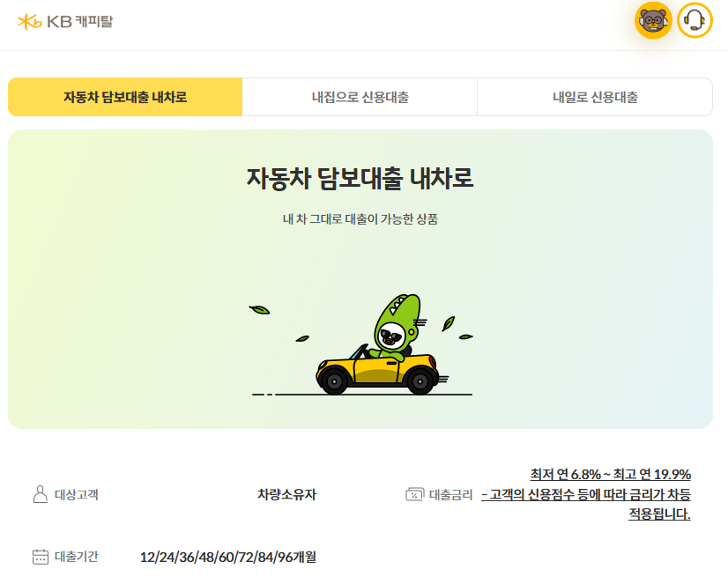Click the car character illustration
This screenshot has height=584, width=728.
[361, 344]
